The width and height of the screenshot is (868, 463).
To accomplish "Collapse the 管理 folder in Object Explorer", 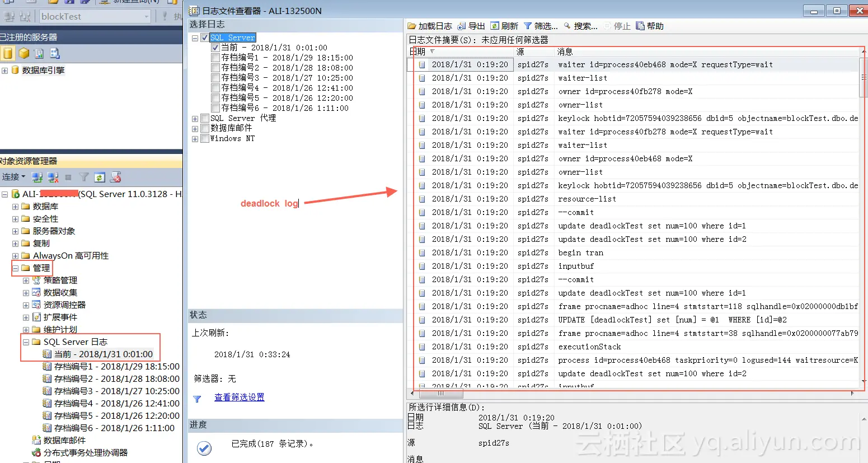I will coord(15,268).
